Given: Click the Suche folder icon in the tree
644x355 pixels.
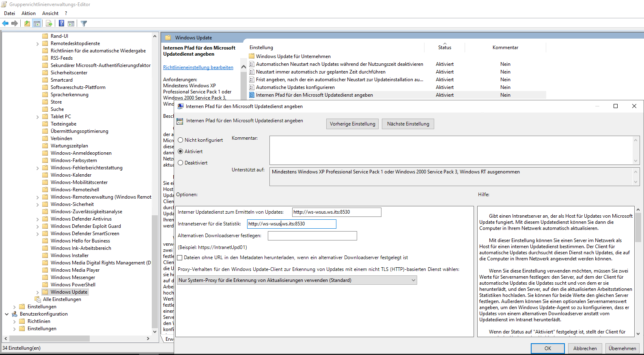Looking at the screenshot, I should pos(45,109).
